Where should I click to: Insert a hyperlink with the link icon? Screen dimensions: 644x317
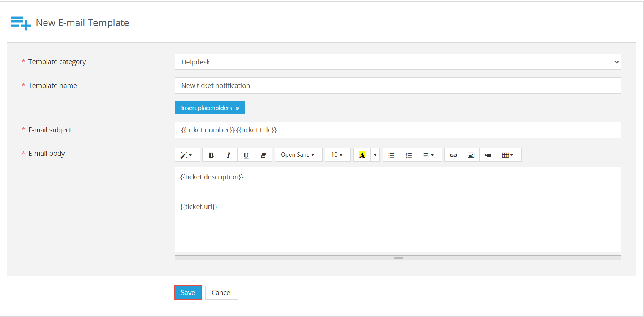click(x=453, y=155)
